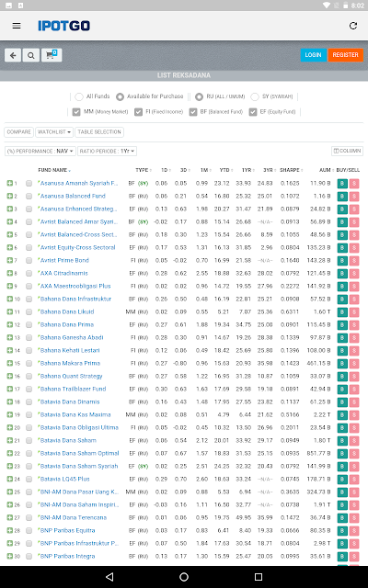Open the WATCHLIST dropdown
Viewport: 368px width, 588px height.
click(x=54, y=132)
